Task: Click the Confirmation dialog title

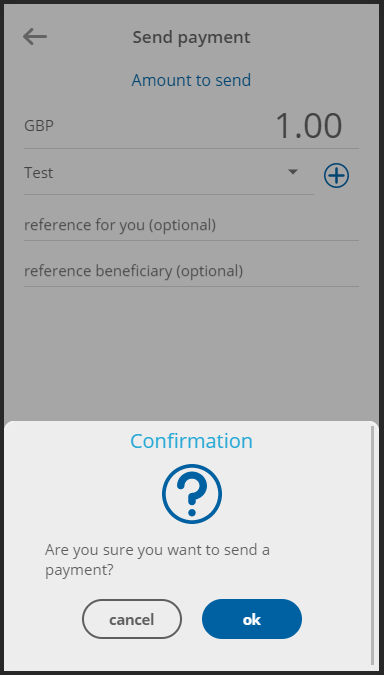Action: (x=191, y=441)
